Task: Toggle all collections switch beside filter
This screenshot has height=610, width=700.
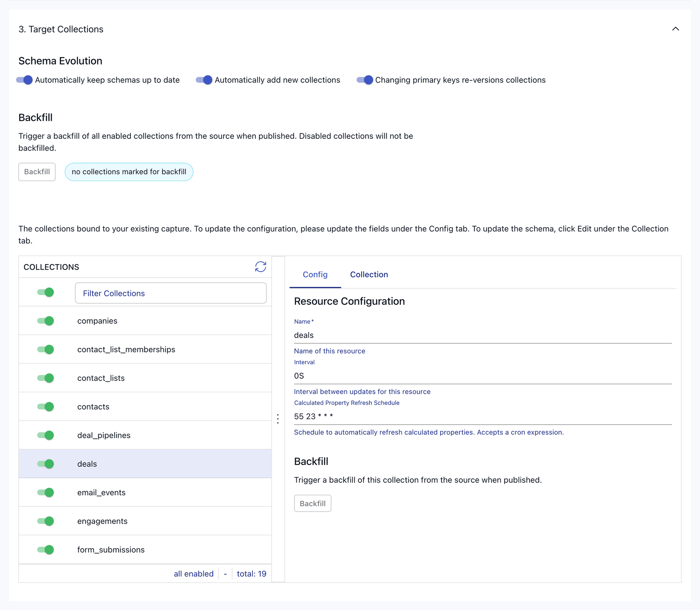Action: pyautogui.click(x=46, y=293)
